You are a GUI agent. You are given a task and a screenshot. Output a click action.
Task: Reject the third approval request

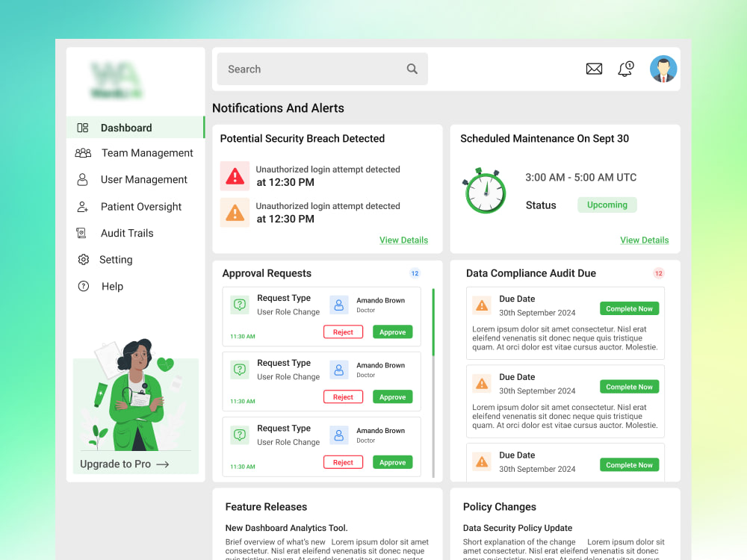point(343,462)
